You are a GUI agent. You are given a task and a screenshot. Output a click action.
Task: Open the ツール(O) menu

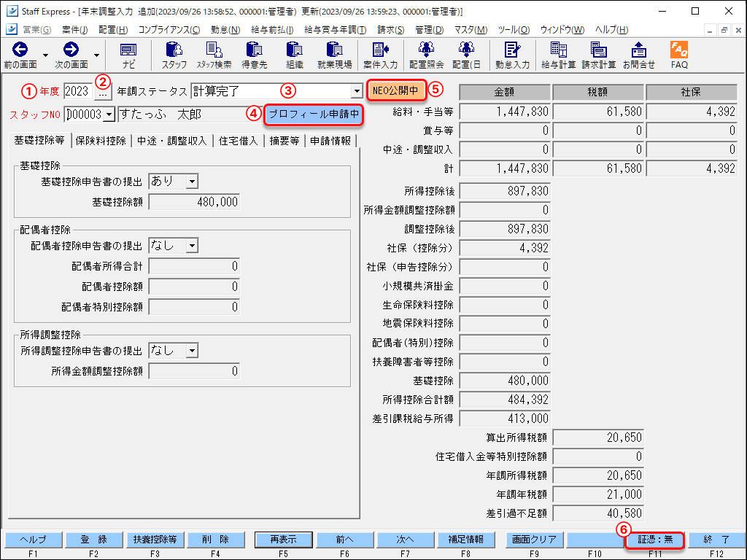click(514, 29)
